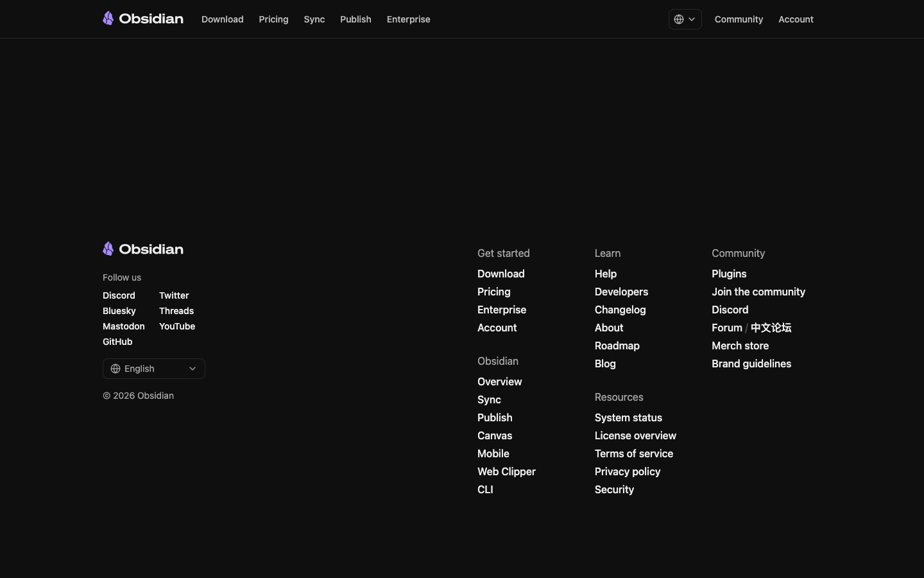
Task: Visit the GitHub link under Follow us
Action: click(117, 342)
